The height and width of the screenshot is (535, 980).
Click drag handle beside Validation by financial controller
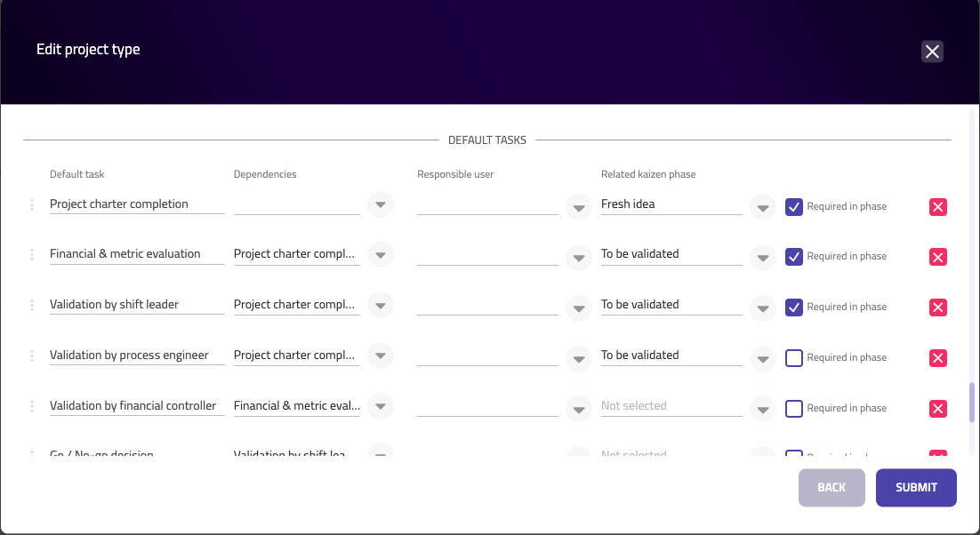32,407
